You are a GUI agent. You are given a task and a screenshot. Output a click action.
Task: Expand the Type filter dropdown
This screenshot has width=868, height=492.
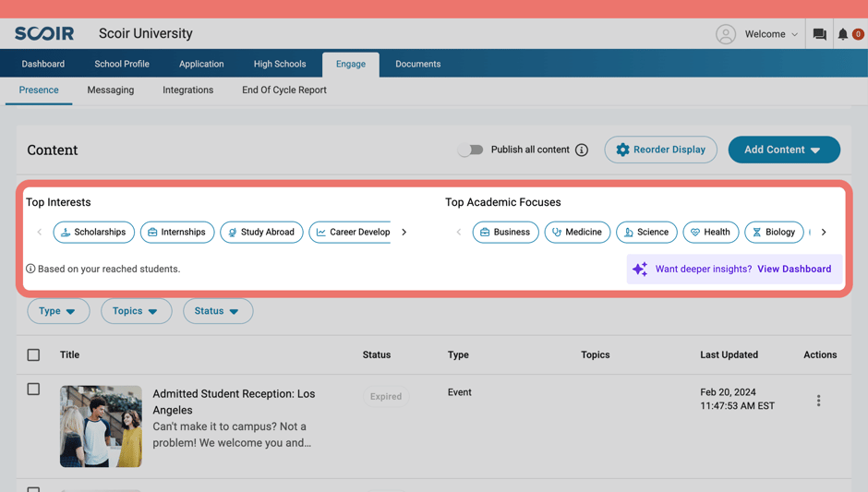pyautogui.click(x=58, y=311)
